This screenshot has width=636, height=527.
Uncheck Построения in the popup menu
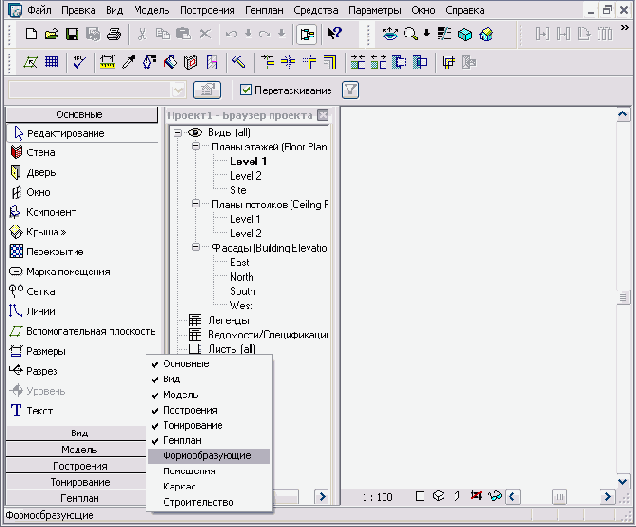(x=209, y=410)
